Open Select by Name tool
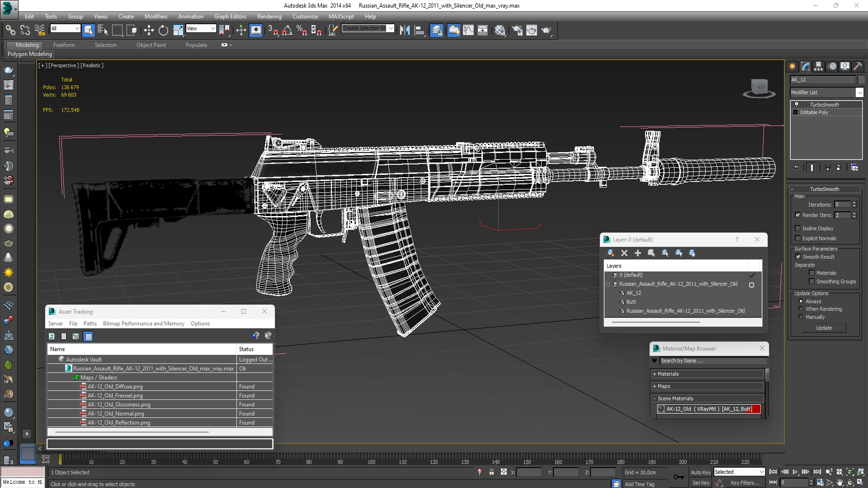This screenshot has width=868, height=488. [x=103, y=30]
